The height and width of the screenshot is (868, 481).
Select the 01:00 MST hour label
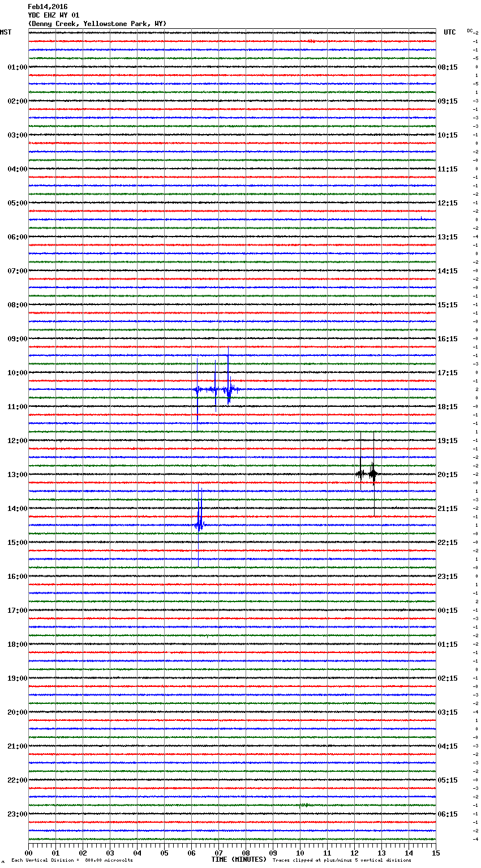tap(17, 67)
